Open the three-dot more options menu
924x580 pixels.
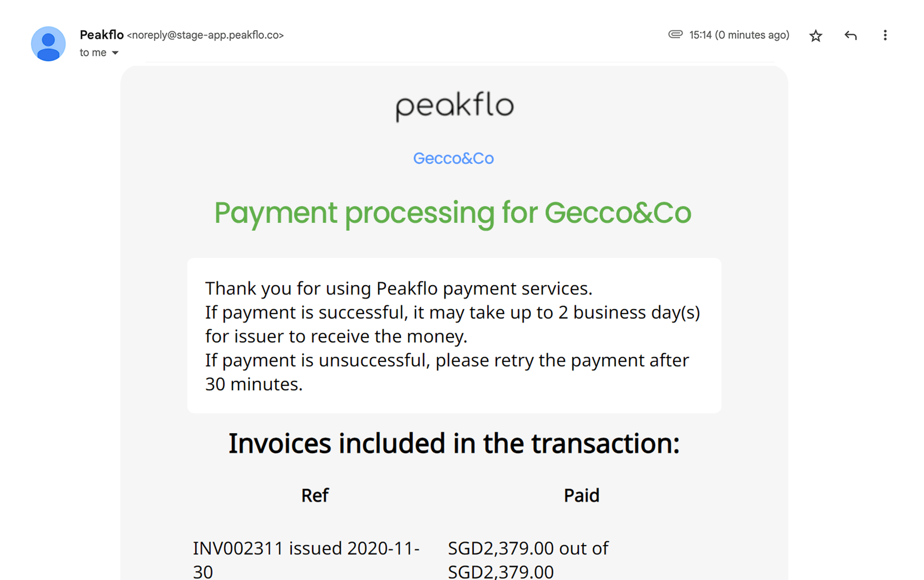tap(885, 35)
